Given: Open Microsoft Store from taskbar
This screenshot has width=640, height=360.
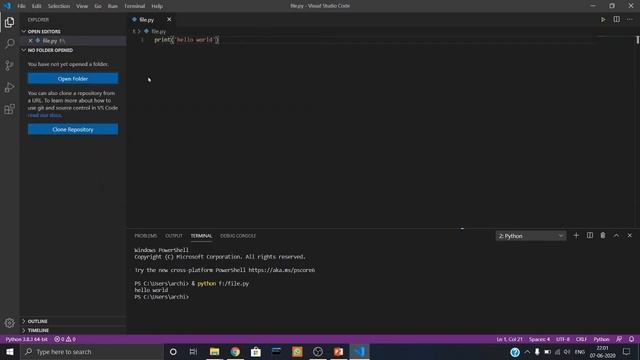Looking at the screenshot, I should click(x=256, y=351).
